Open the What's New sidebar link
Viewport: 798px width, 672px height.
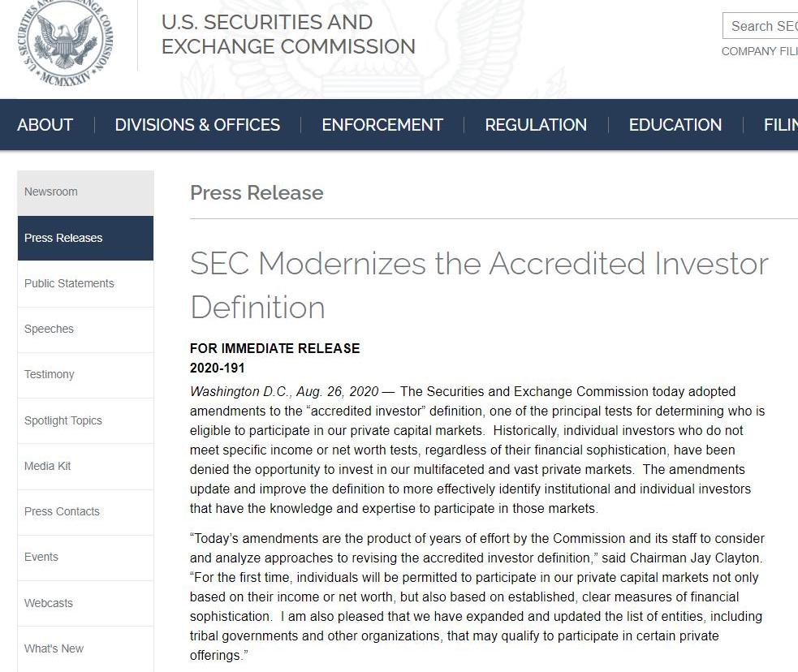[x=54, y=648]
